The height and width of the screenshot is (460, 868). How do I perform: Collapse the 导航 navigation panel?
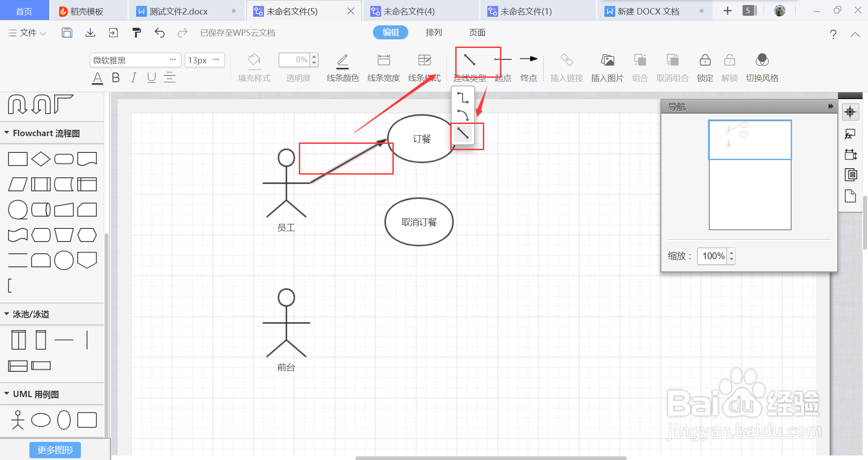pyautogui.click(x=830, y=106)
